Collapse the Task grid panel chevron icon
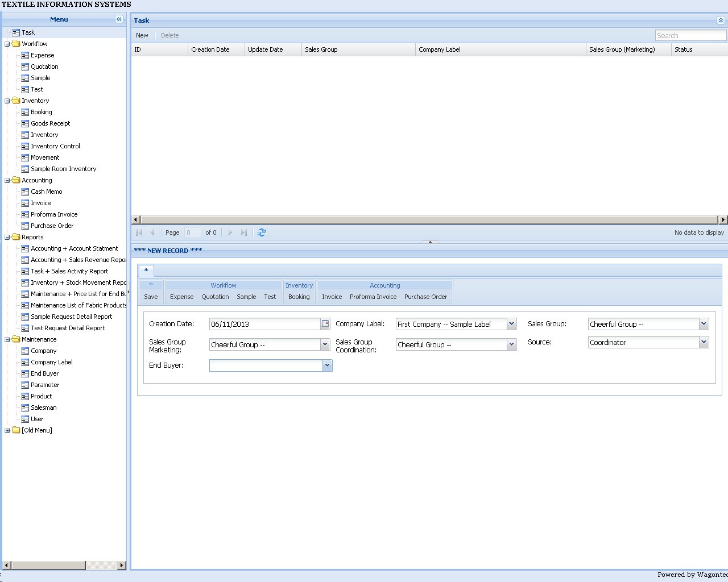This screenshot has width=728, height=582. [721, 20]
